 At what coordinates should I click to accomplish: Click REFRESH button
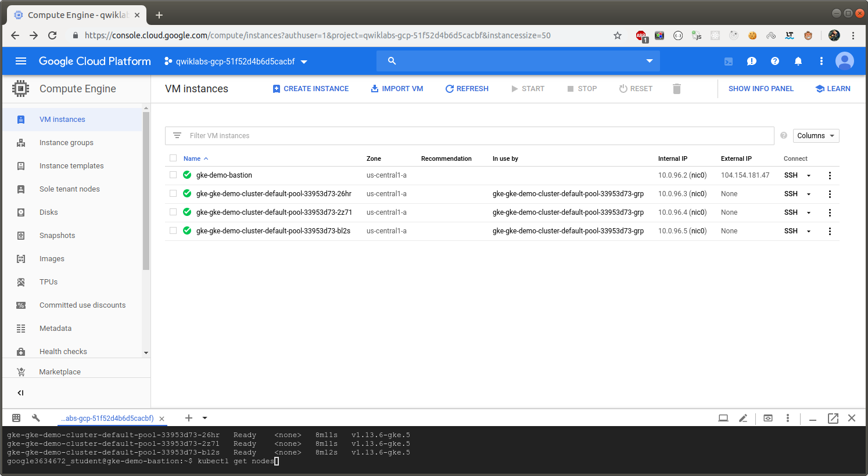pos(467,89)
